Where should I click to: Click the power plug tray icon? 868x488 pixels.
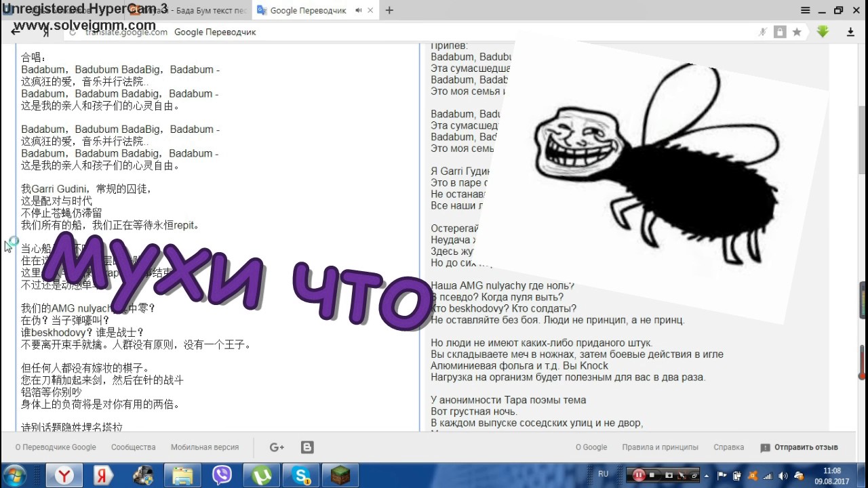pos(736,475)
